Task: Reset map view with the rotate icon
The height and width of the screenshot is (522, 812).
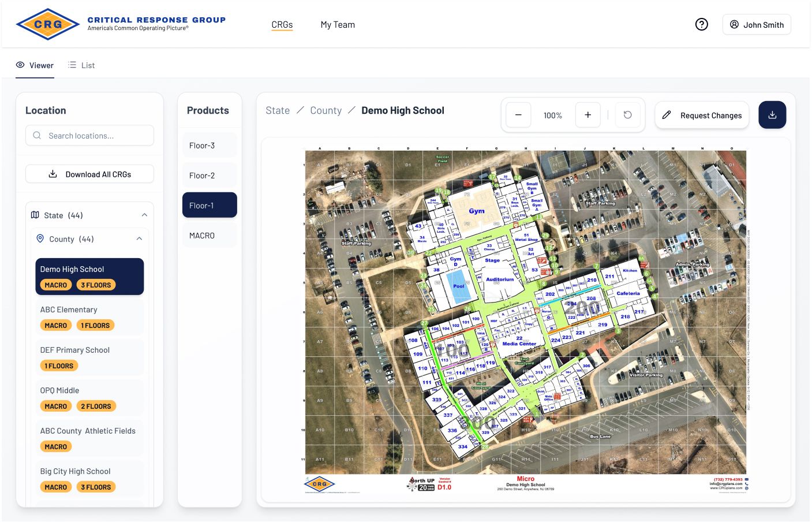Action: pyautogui.click(x=627, y=115)
